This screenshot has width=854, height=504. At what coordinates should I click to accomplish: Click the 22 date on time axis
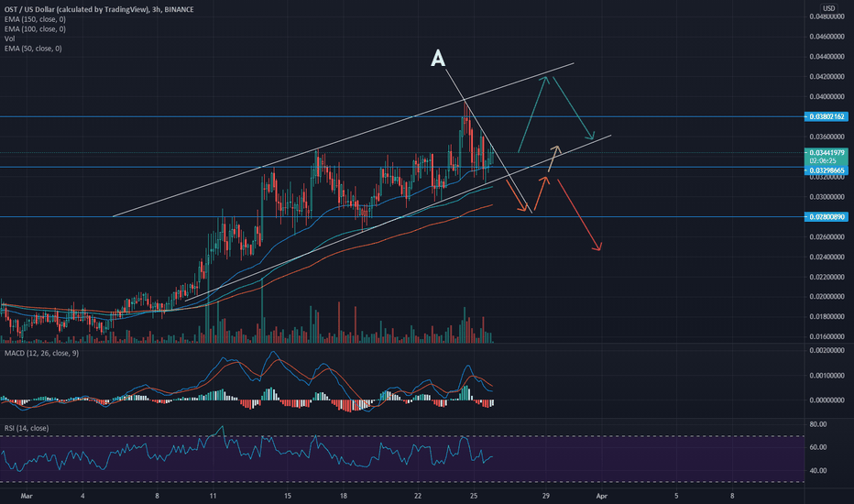point(418,496)
